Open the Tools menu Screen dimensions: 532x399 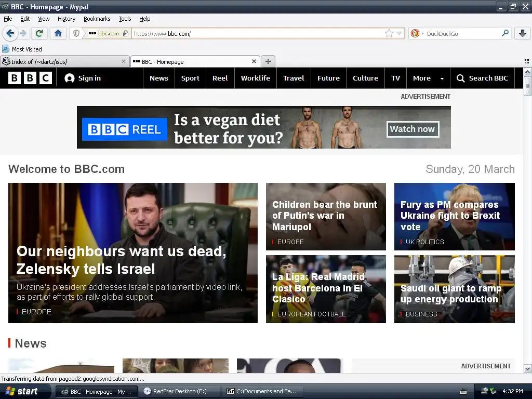pyautogui.click(x=125, y=19)
